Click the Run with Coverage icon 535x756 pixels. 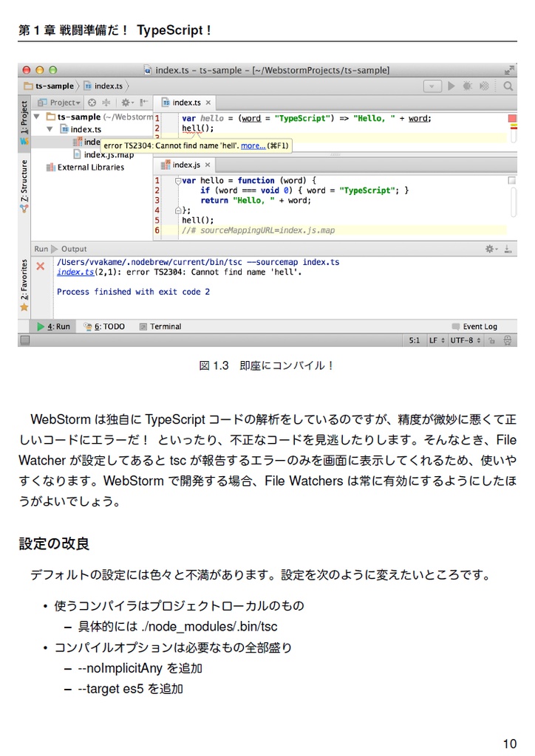pos(484,86)
